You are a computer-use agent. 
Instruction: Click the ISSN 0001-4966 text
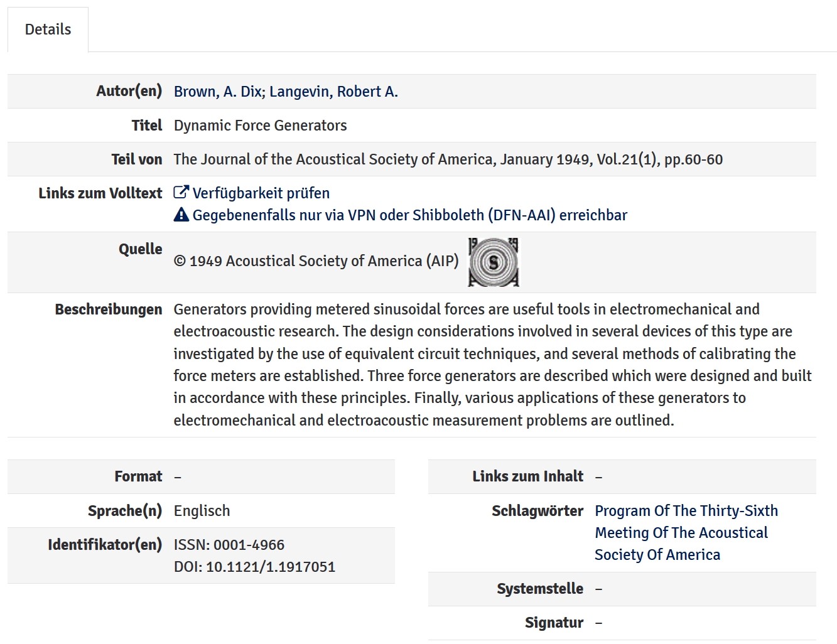[229, 545]
